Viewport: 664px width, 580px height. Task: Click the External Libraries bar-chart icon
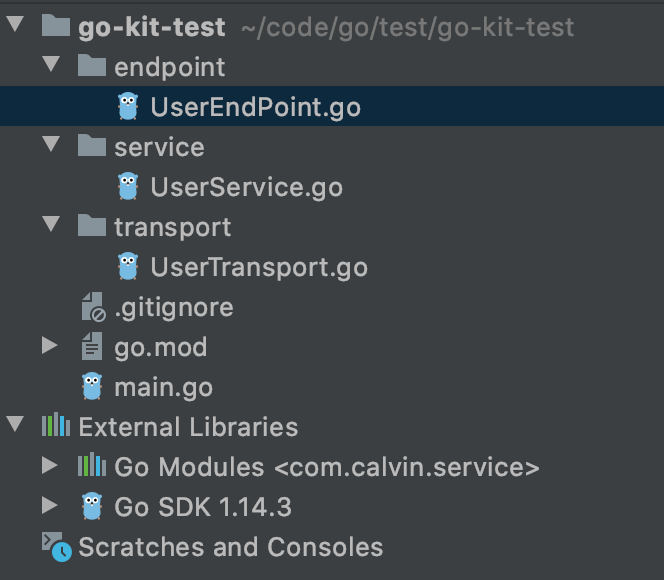(x=56, y=427)
